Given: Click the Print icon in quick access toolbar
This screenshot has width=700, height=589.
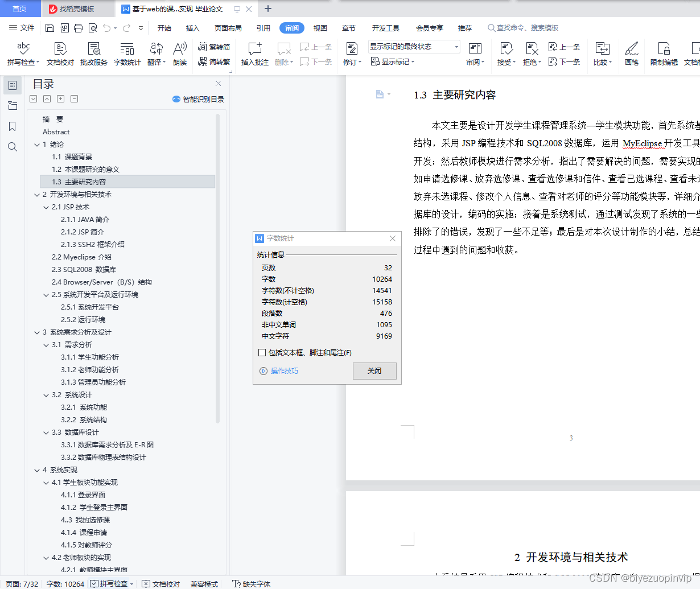Looking at the screenshot, I should (x=78, y=27).
